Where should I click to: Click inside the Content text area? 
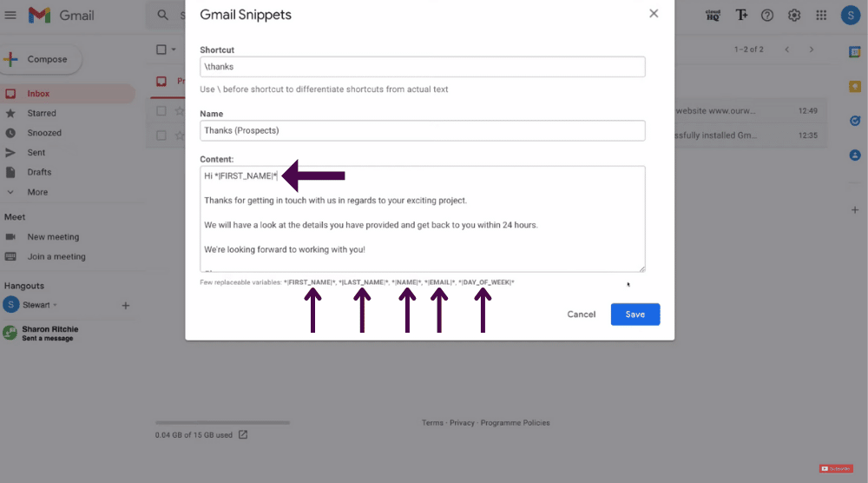tap(423, 219)
